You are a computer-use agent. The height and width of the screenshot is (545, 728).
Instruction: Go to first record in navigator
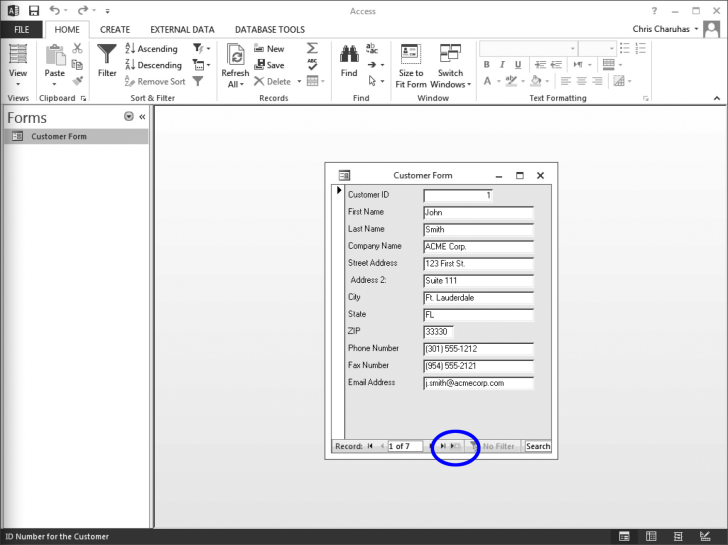370,446
